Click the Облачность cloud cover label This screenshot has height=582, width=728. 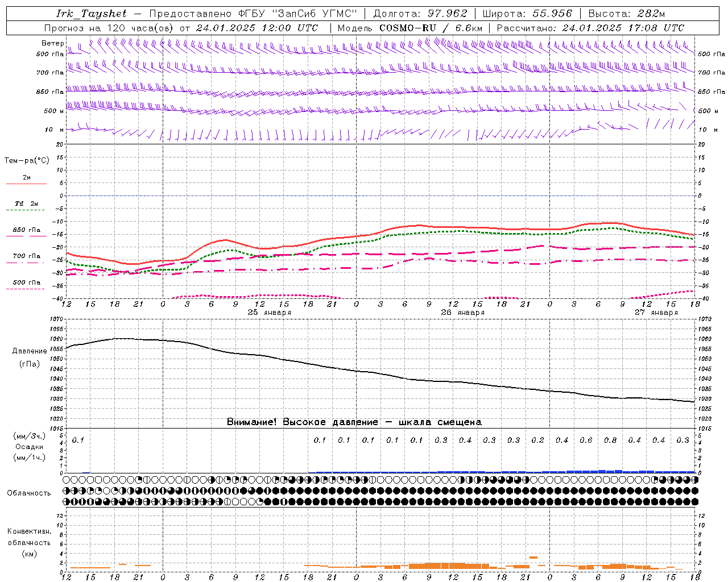[29, 493]
